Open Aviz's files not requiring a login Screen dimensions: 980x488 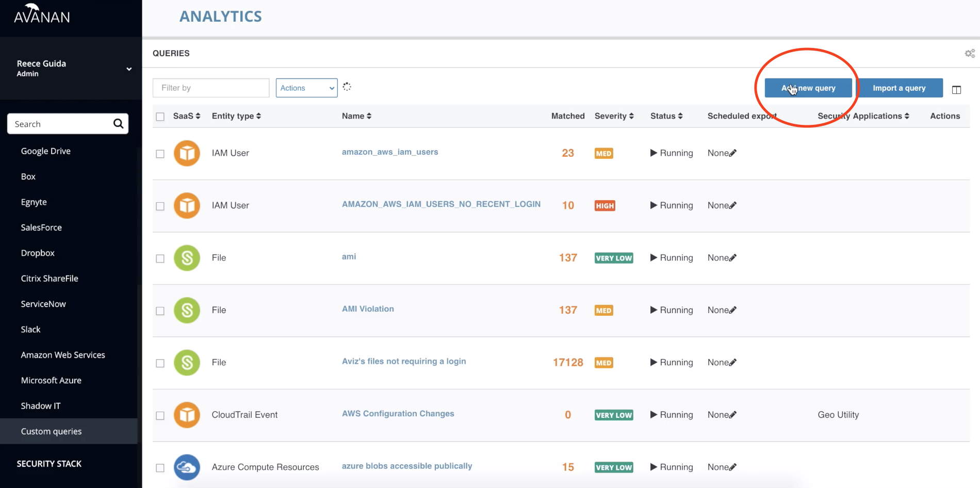click(x=404, y=362)
